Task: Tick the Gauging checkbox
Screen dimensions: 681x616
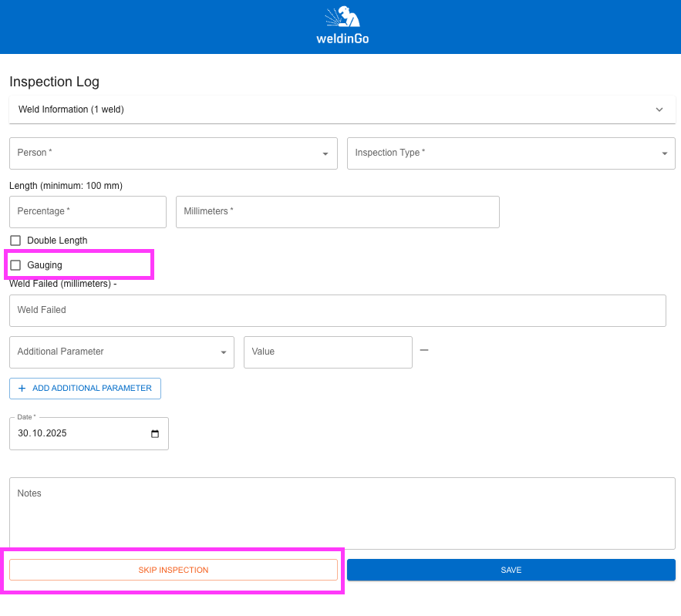Action: pyautogui.click(x=15, y=265)
